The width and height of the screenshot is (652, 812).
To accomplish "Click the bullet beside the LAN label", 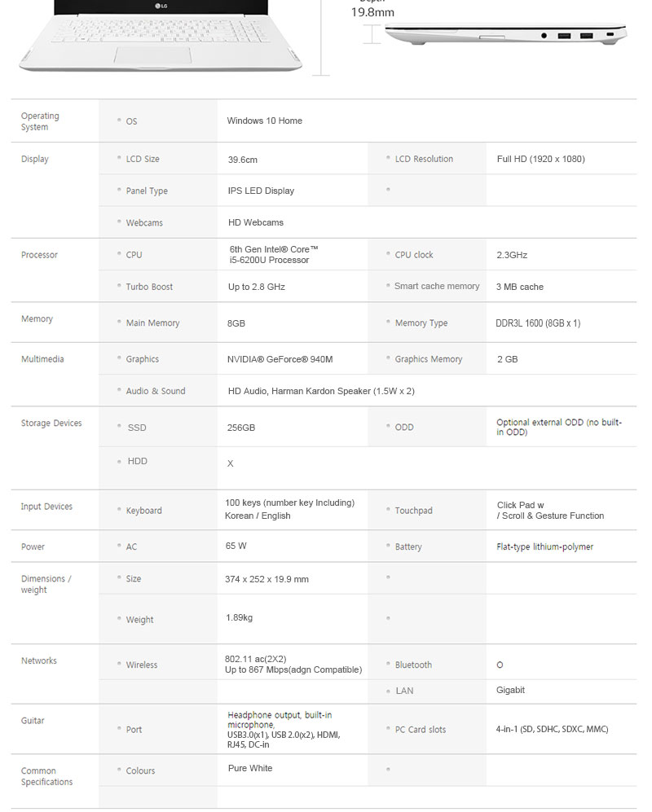I will (388, 691).
